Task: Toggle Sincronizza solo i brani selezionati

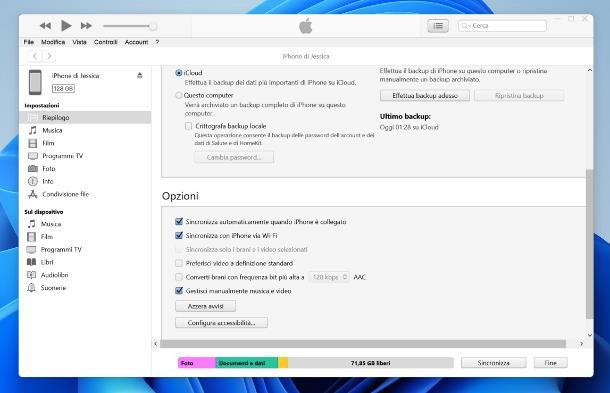Action: (x=179, y=249)
